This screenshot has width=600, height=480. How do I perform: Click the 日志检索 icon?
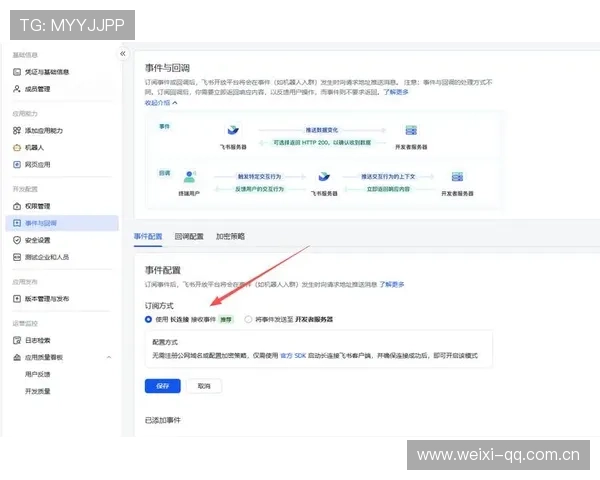point(17,340)
